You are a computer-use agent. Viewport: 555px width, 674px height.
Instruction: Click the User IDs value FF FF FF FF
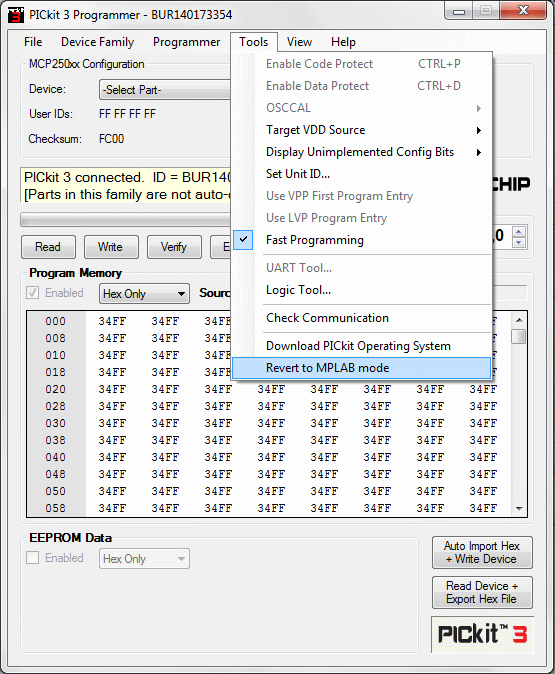tap(127, 114)
